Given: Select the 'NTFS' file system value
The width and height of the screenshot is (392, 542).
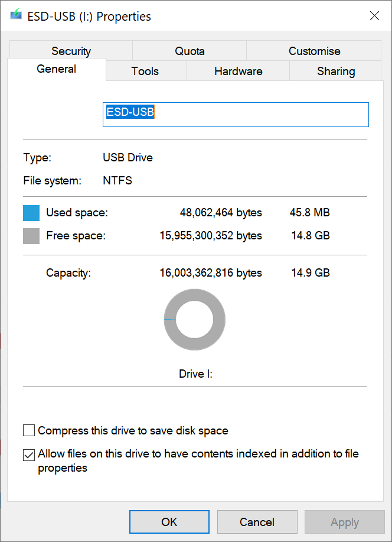Looking at the screenshot, I should pyautogui.click(x=117, y=180).
